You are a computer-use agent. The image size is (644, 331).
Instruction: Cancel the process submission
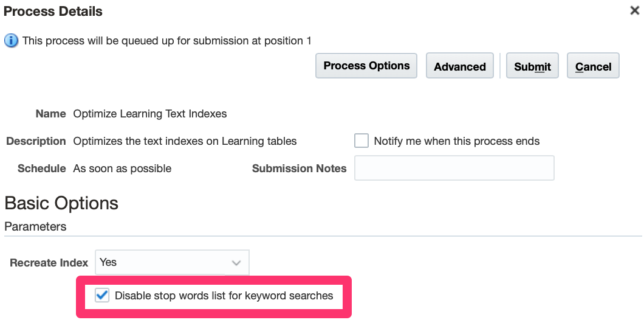click(x=593, y=66)
